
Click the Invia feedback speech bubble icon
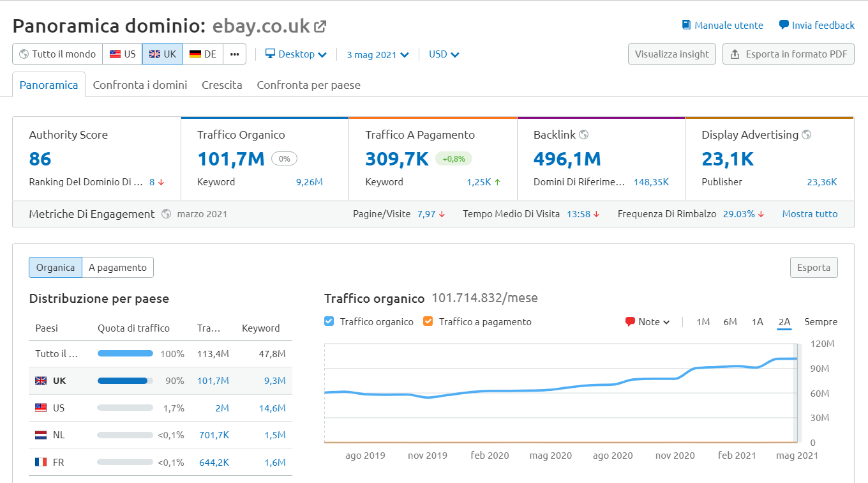[x=784, y=26]
